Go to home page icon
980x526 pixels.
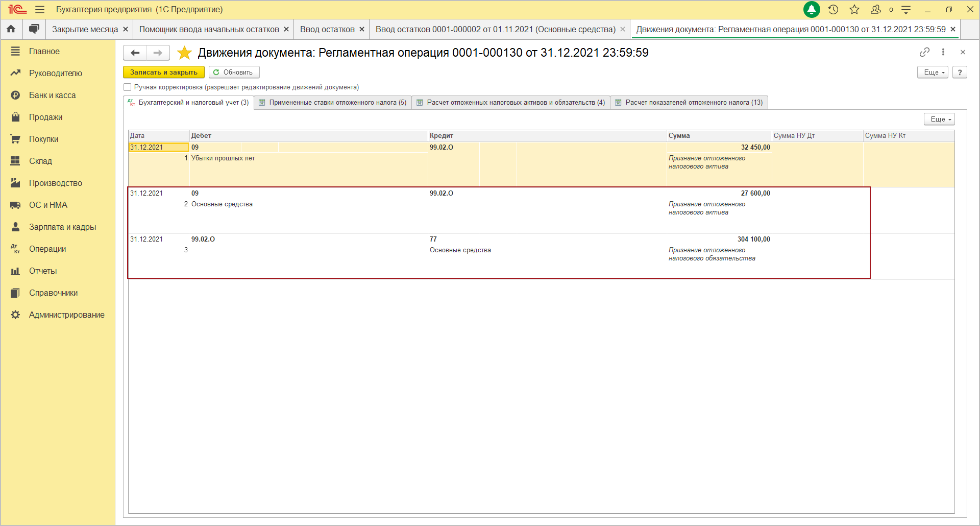tap(11, 29)
